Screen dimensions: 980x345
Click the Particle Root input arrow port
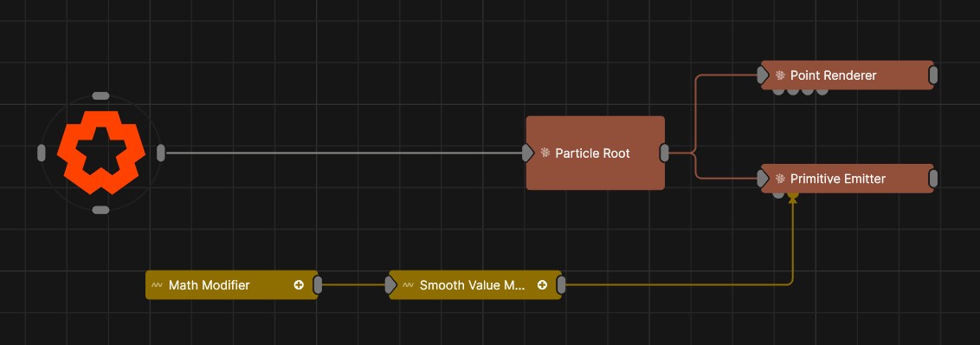pyautogui.click(x=528, y=153)
